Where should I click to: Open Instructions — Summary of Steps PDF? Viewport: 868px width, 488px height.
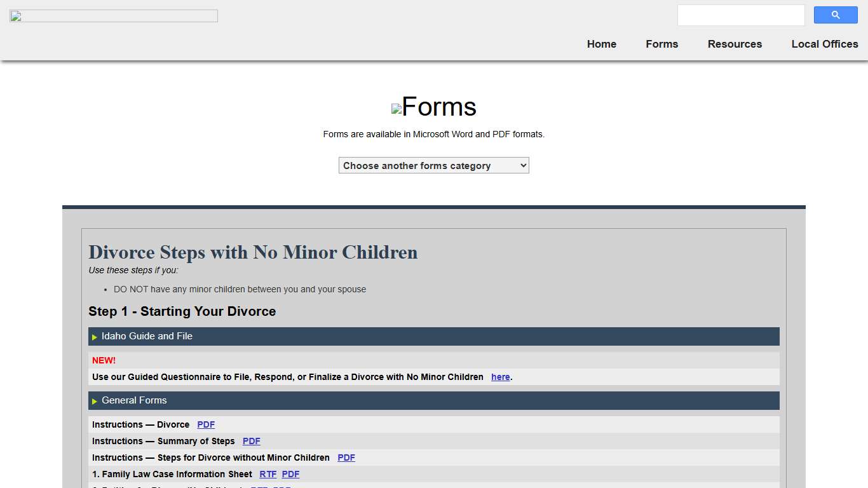tap(251, 441)
